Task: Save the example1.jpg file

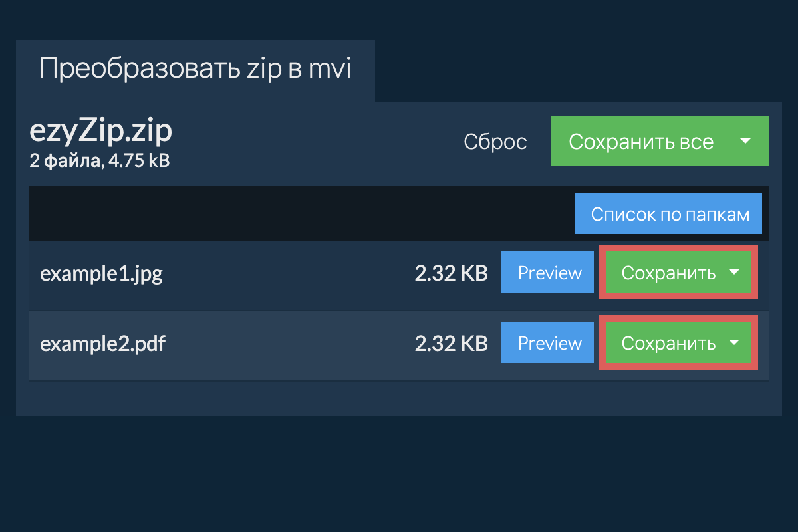Action: [668, 273]
